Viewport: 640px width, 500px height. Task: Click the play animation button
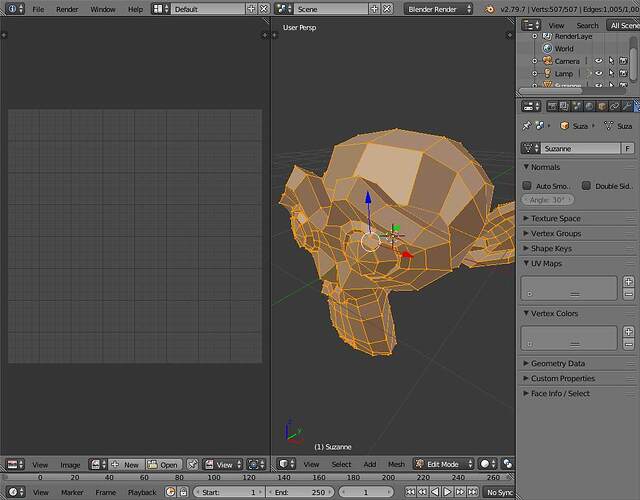tap(447, 492)
